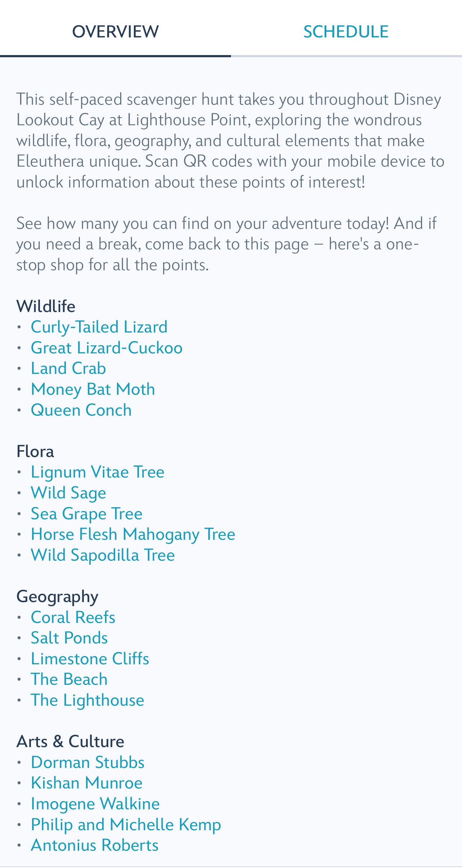The image size is (462, 868).
Task: View Horse Flesh Mahogany Tree info
Action: click(133, 534)
